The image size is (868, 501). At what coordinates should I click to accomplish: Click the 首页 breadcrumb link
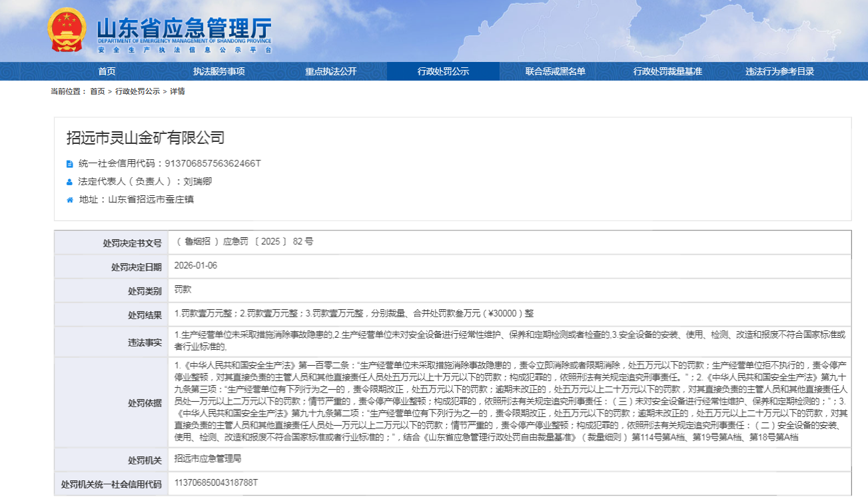(x=97, y=91)
